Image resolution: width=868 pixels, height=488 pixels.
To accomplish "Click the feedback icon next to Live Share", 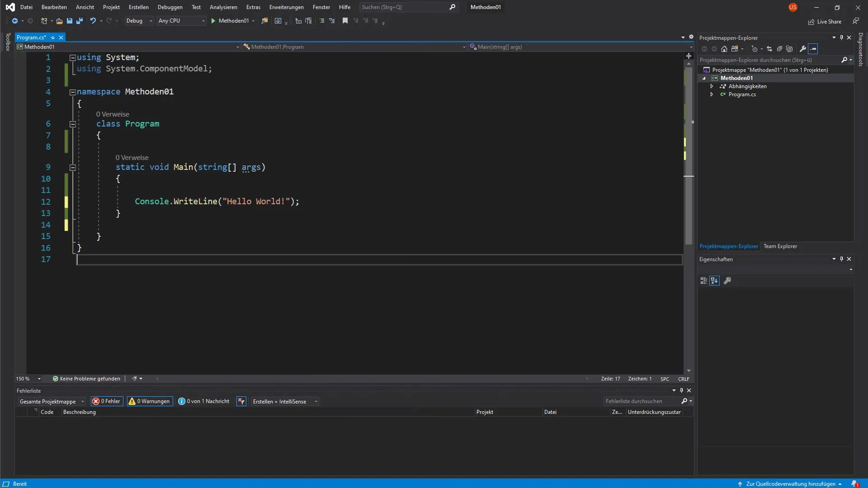I will [856, 21].
